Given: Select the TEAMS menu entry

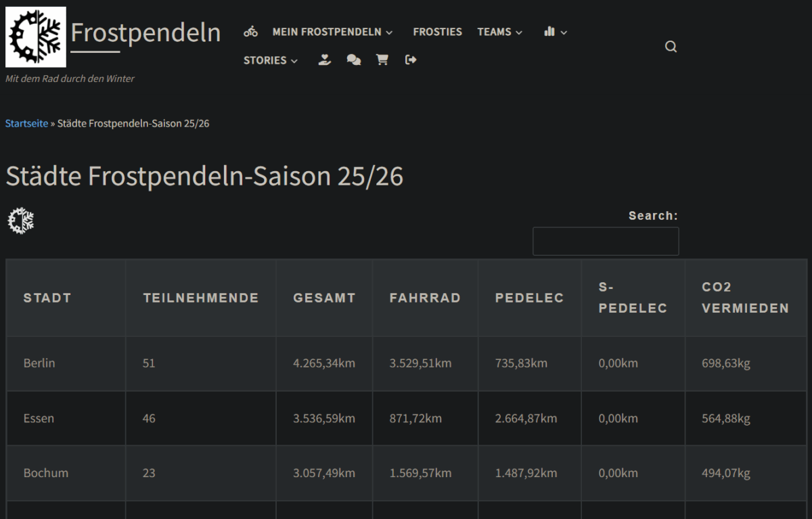Looking at the screenshot, I should (495, 31).
